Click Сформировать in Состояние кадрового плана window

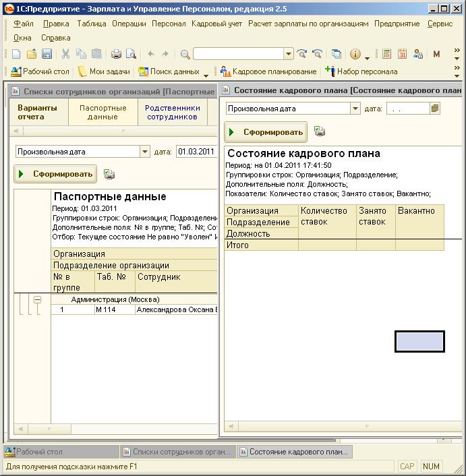click(x=266, y=132)
